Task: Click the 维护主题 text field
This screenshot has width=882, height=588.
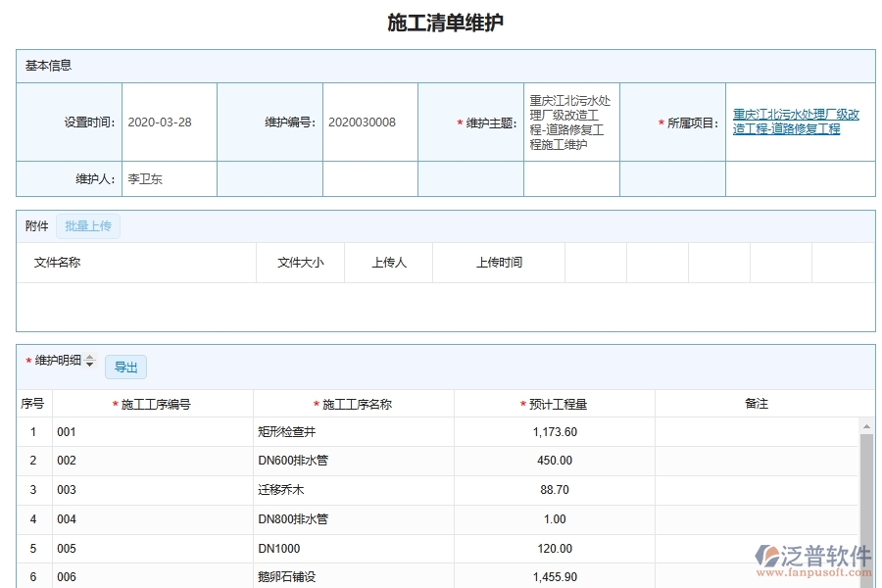Action: (x=571, y=121)
